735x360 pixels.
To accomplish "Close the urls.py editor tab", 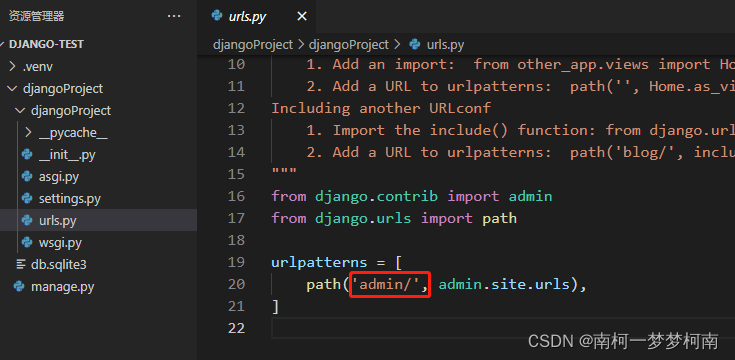I will click(x=302, y=16).
